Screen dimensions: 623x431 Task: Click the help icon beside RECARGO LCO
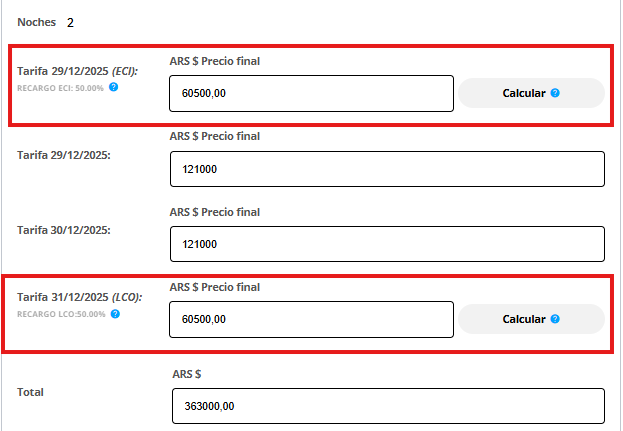point(115,313)
